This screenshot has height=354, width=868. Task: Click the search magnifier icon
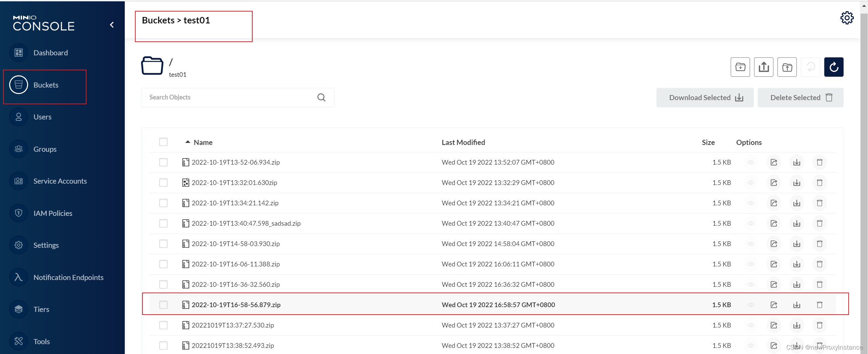tap(321, 98)
